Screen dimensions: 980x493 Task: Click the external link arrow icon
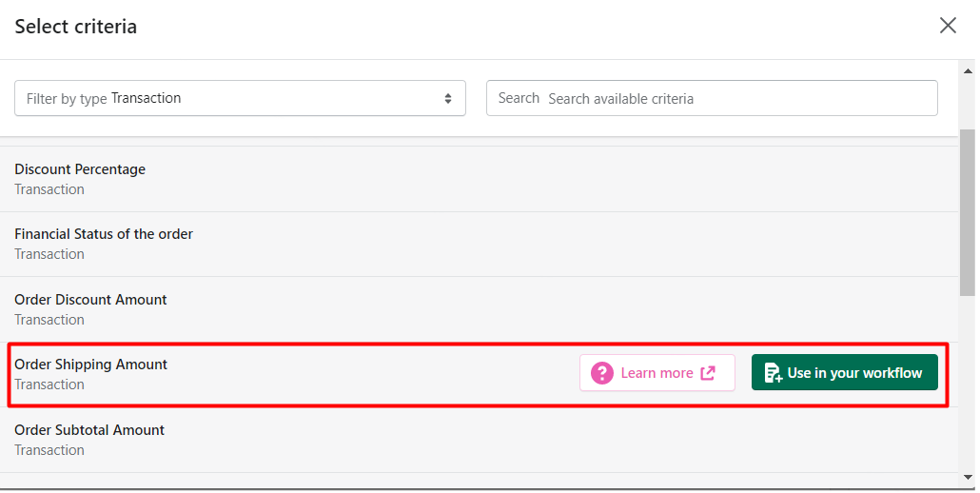click(708, 373)
